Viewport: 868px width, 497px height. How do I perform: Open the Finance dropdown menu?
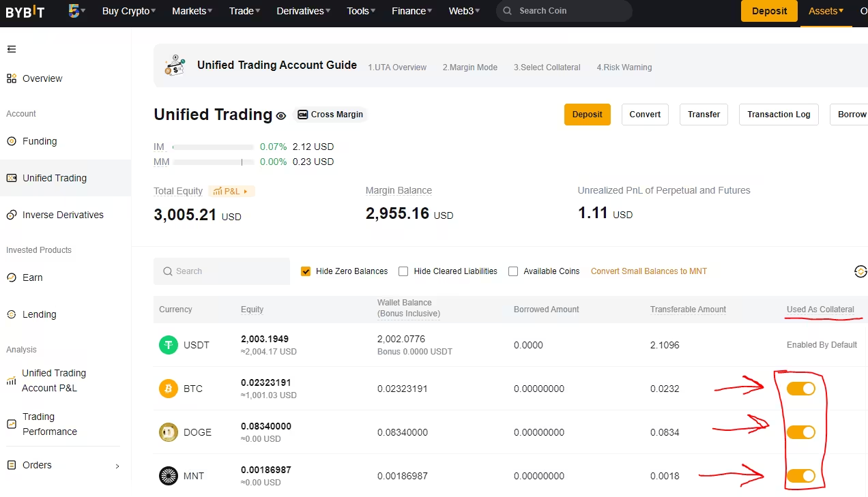pos(412,11)
